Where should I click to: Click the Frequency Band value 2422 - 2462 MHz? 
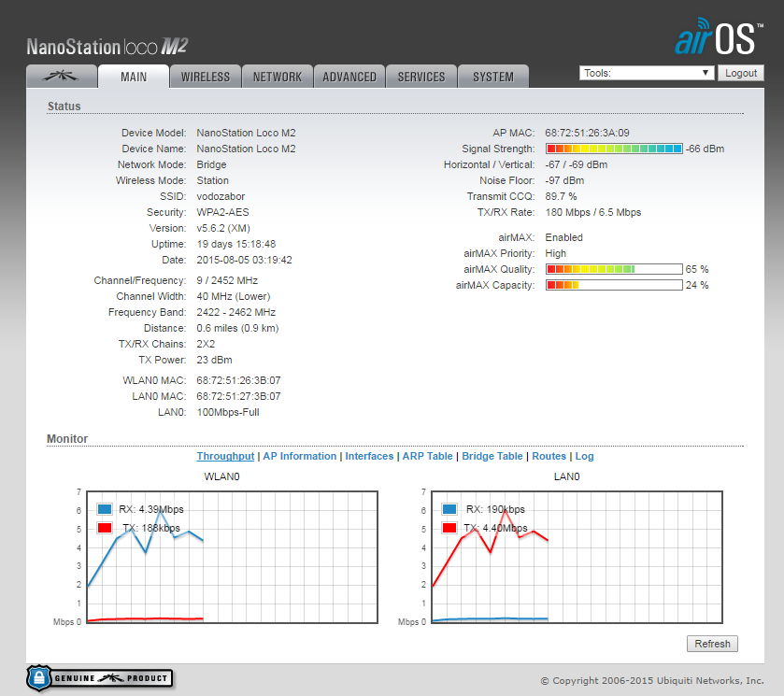[x=236, y=313]
